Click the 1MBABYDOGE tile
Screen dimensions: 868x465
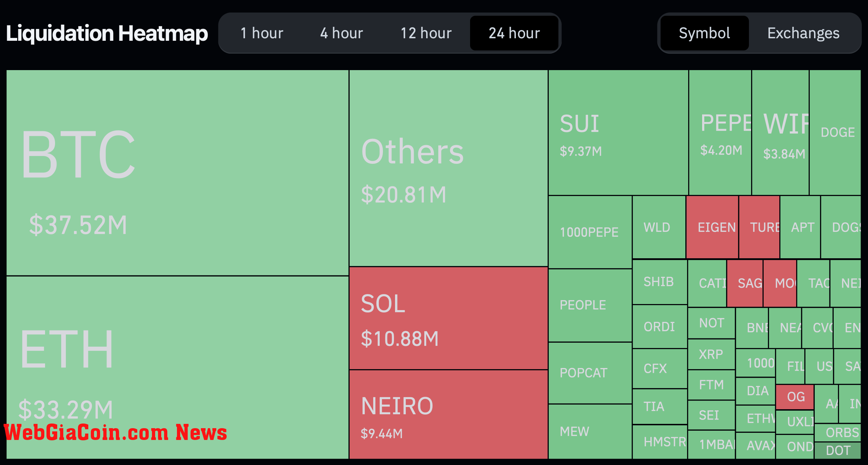coord(711,445)
